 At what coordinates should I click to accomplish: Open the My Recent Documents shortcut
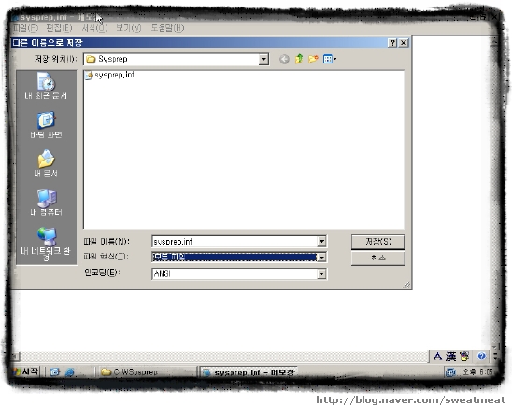pyautogui.click(x=46, y=86)
